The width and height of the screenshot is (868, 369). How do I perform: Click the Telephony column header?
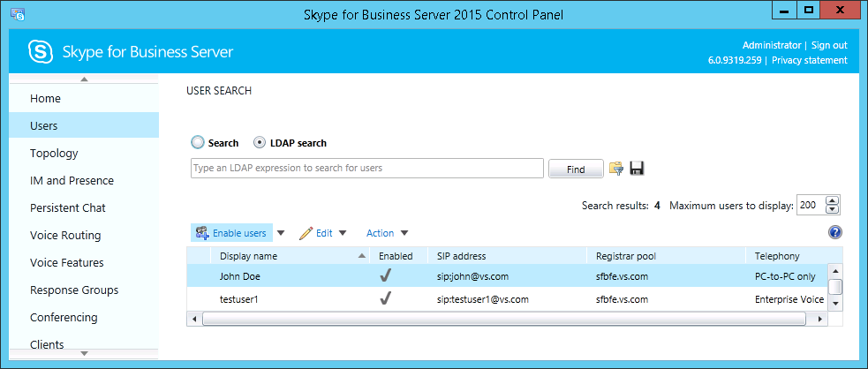pyautogui.click(x=795, y=256)
